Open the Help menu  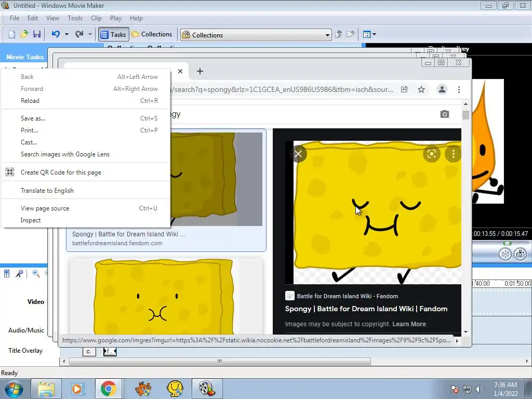tap(136, 18)
